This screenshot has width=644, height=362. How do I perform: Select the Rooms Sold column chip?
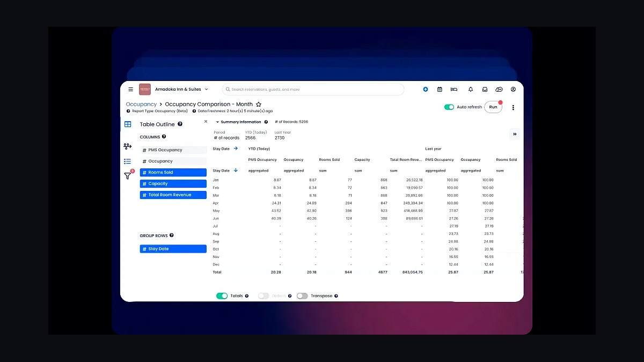(173, 172)
